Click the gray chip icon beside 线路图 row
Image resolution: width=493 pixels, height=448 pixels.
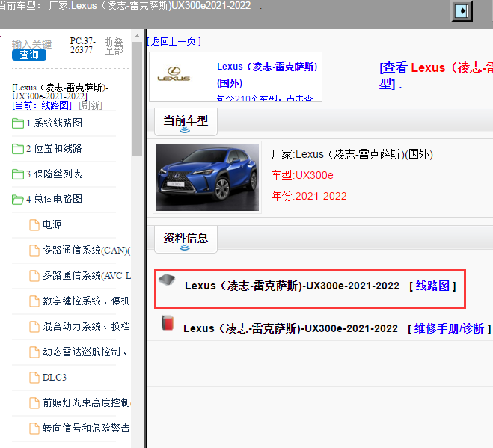167,280
